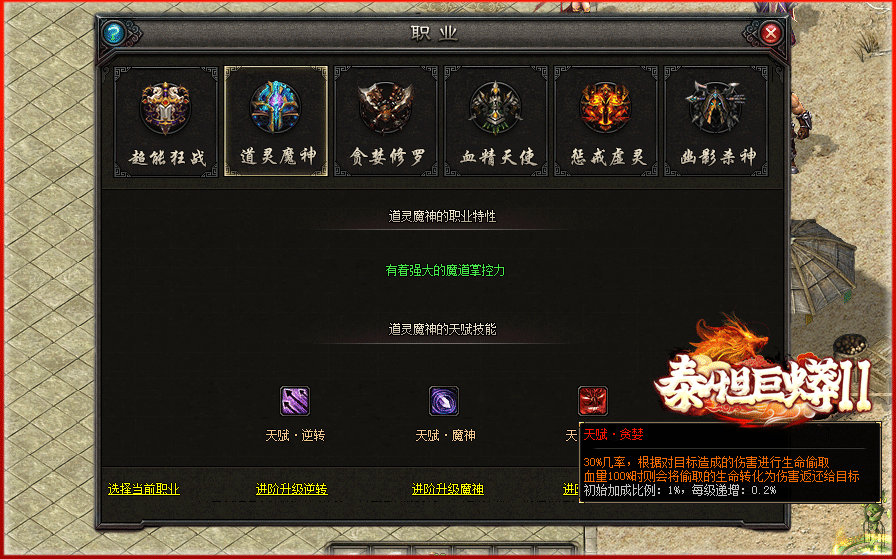The height and width of the screenshot is (559, 896).
Task: Click the 进阶升级逆转 link
Action: click(x=291, y=489)
